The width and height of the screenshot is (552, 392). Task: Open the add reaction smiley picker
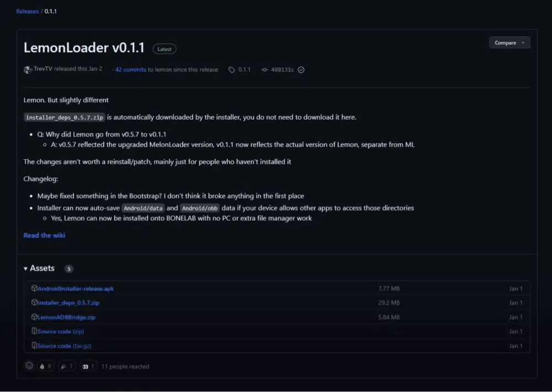29,366
